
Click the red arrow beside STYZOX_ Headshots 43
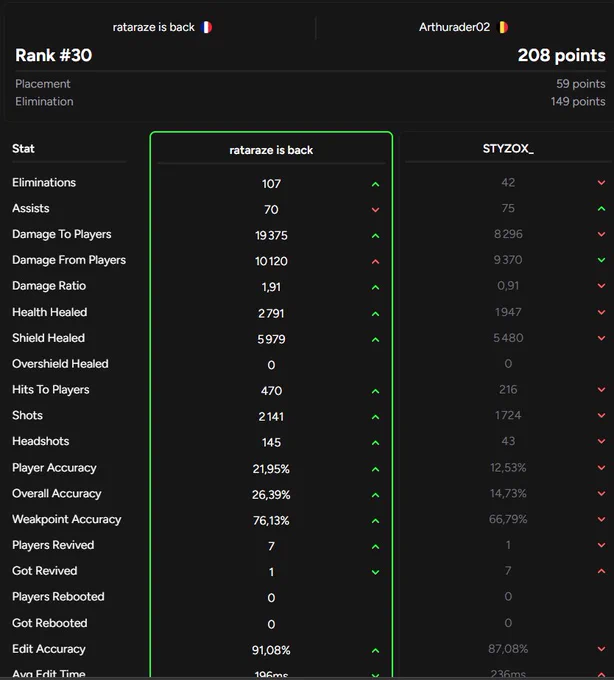click(x=601, y=441)
